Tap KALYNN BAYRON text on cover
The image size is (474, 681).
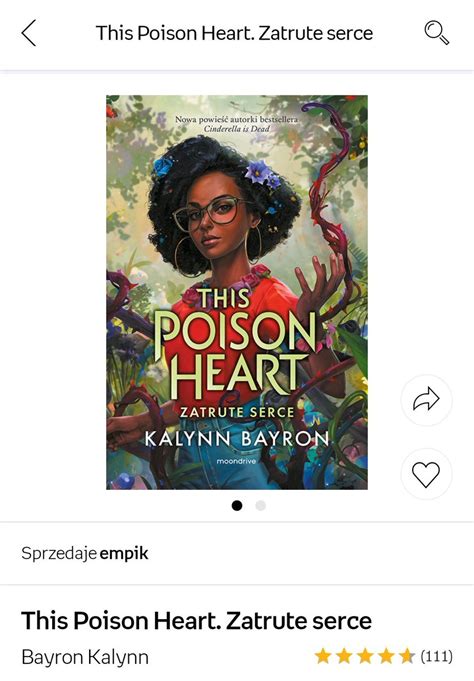point(237,439)
